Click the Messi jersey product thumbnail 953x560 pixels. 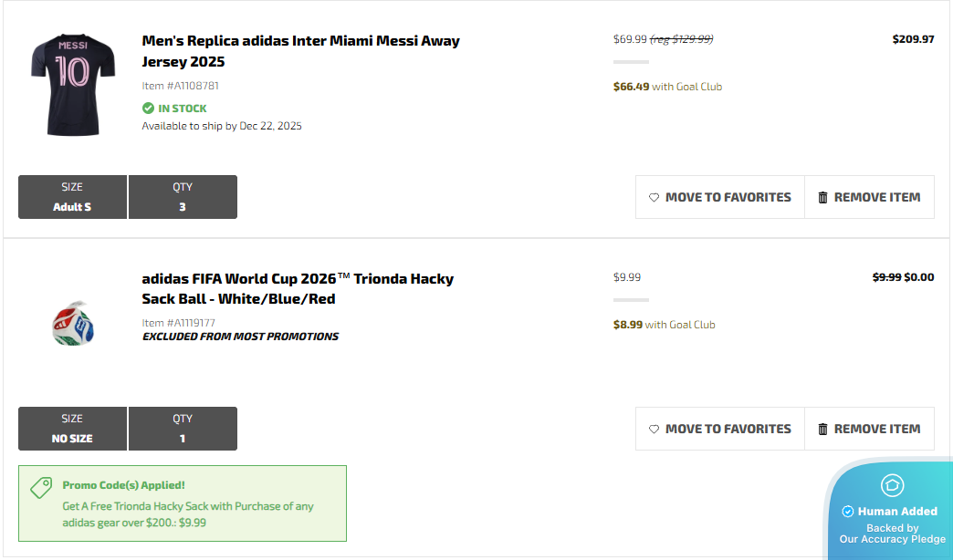tap(72, 85)
